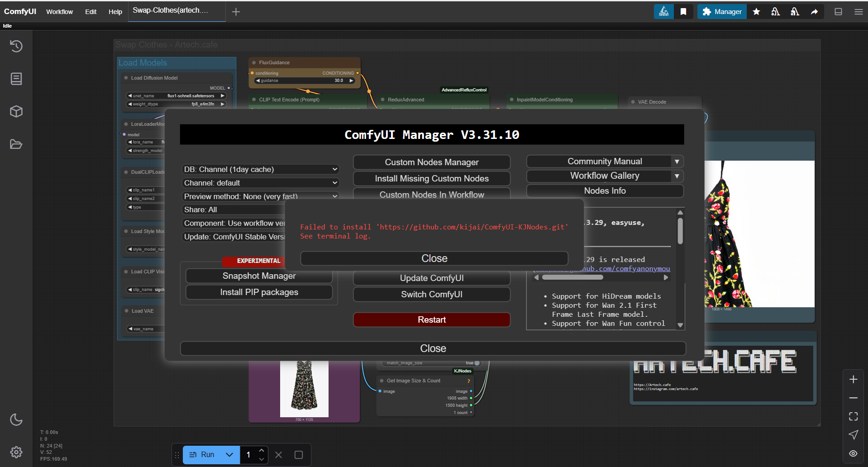Open the queue history sidebar icon
Screen dimensions: 868x467
click(16, 46)
